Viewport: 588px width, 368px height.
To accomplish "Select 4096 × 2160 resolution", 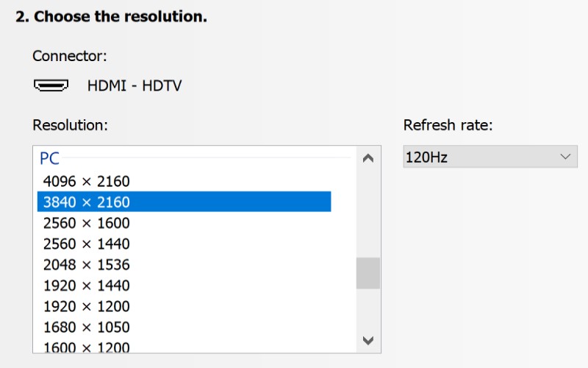I will pos(86,181).
